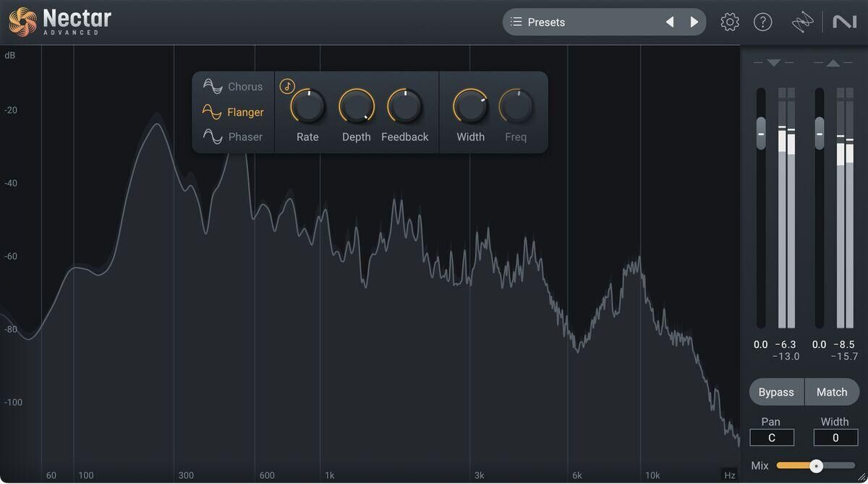The width and height of the screenshot is (868, 484).
Task: Toggle the tempo sync note icon
Action: point(287,86)
